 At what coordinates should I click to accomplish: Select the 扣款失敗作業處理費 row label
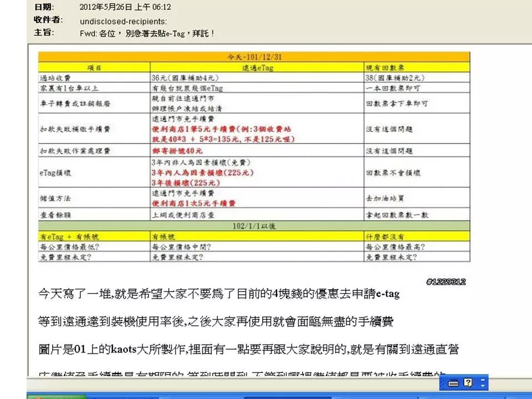coord(75,151)
